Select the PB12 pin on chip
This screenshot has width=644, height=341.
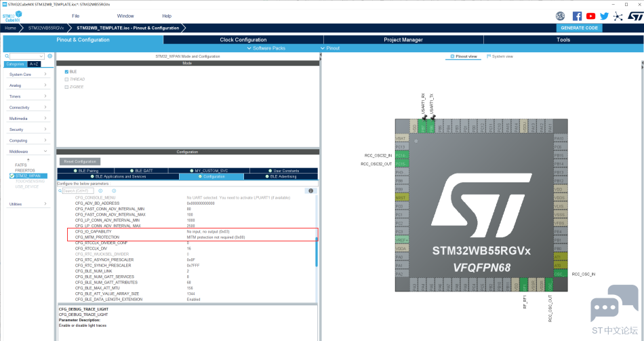click(561, 181)
